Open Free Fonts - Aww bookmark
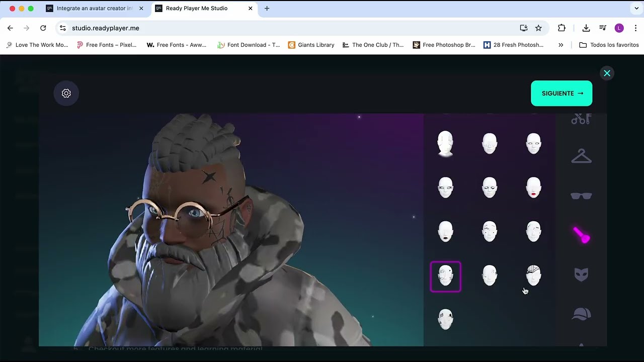The width and height of the screenshot is (644, 362). click(177, 45)
